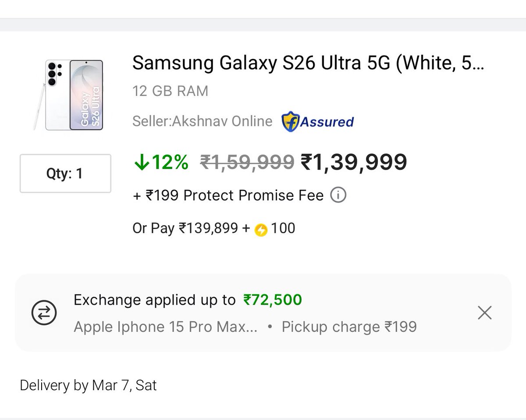526x420 pixels.
Task: Click the ₹1,39,999 discounted price
Action: 354,162
